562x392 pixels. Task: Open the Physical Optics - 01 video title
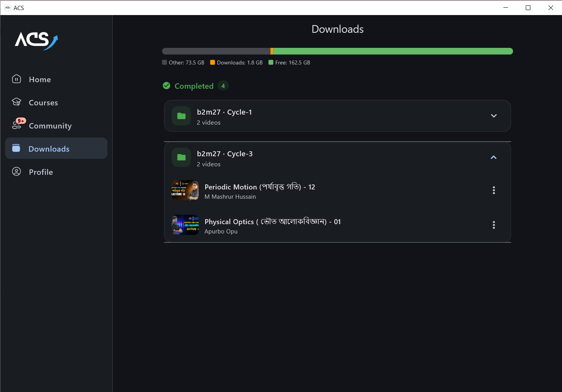click(273, 221)
